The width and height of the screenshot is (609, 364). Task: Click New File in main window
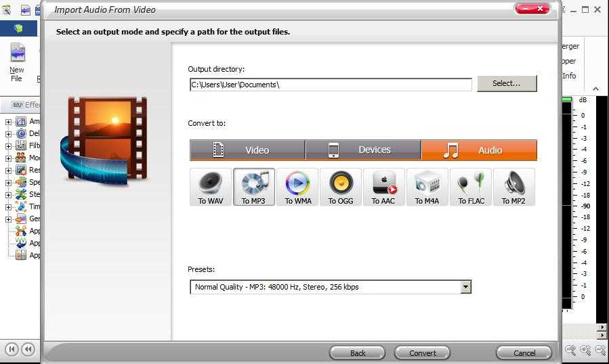17,62
